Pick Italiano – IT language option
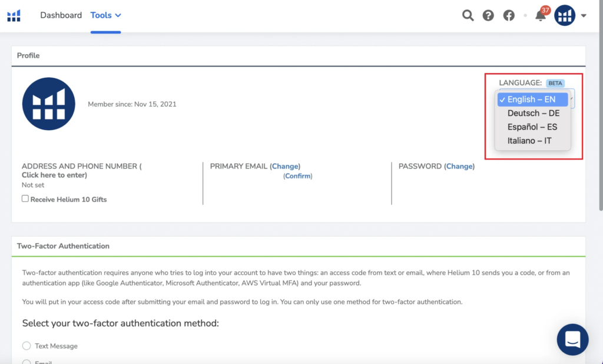Screen dimensions: 603x364 [529, 141]
